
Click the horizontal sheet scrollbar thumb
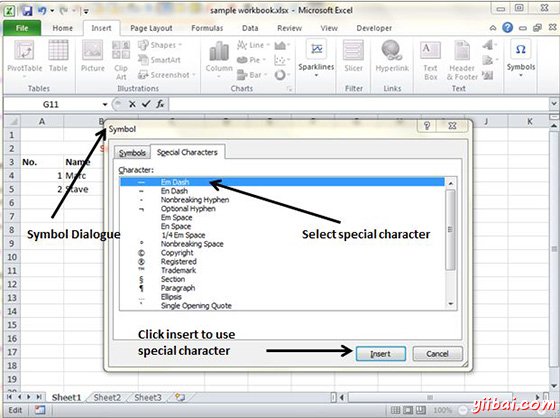click(x=430, y=397)
